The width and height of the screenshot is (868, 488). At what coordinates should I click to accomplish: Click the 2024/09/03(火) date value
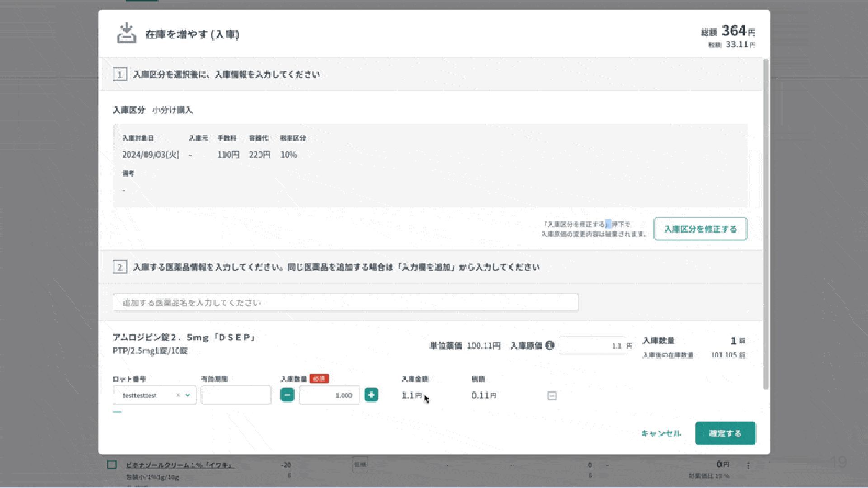(151, 155)
